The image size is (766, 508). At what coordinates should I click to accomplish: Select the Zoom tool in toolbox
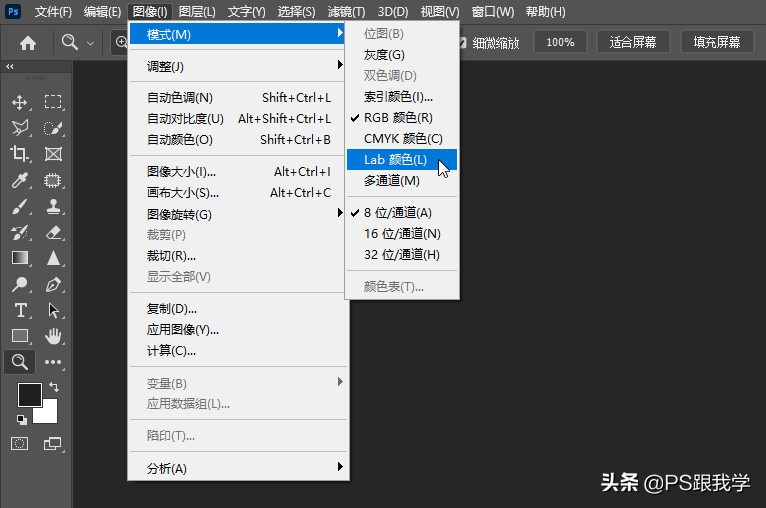pos(20,362)
